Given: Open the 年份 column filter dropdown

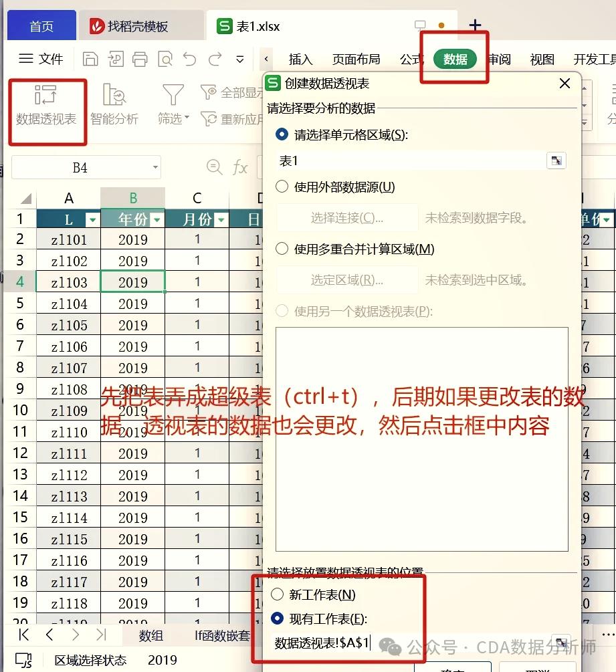Looking at the screenshot, I should point(156,219).
